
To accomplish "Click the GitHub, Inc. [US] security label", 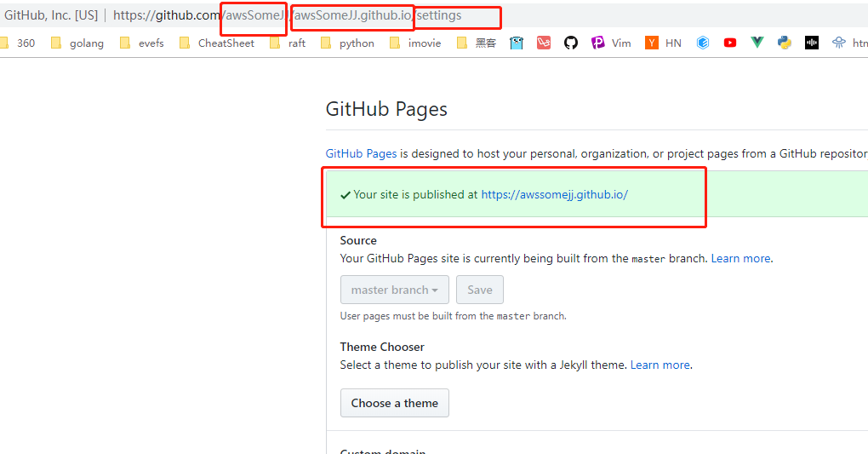I will click(x=51, y=15).
